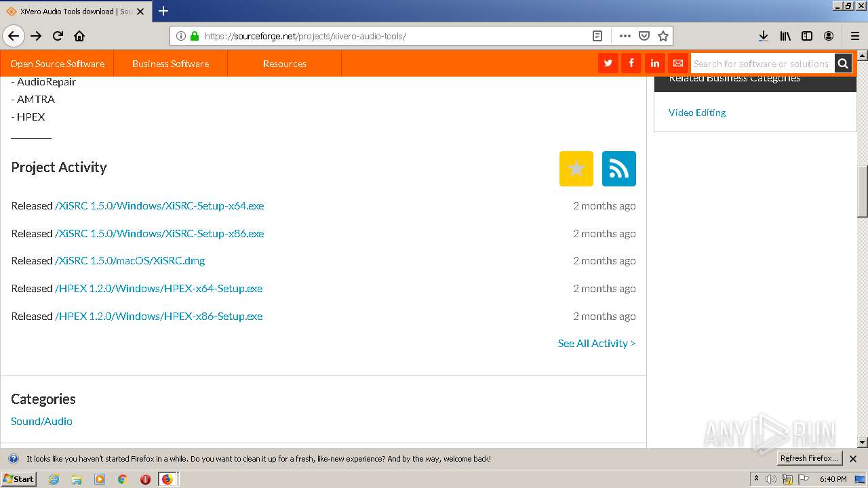Show the green padlock connection details
The height and width of the screenshot is (488, 868).
195,36
